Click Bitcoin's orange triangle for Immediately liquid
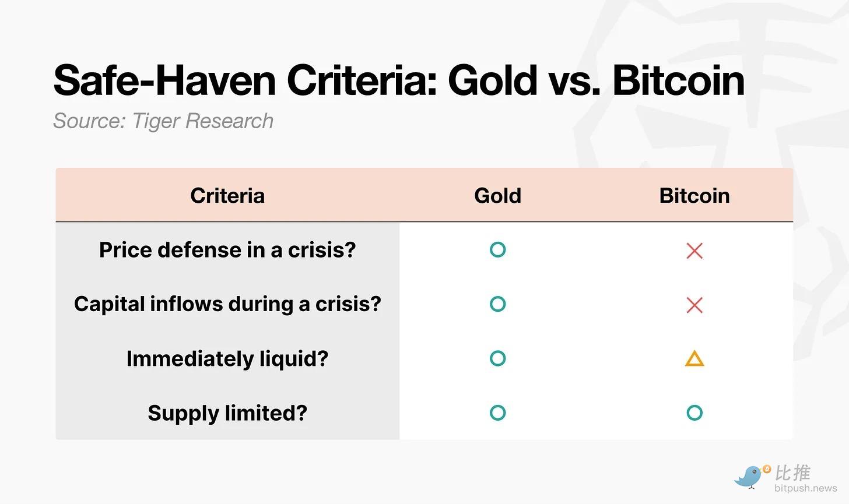 [x=694, y=358]
